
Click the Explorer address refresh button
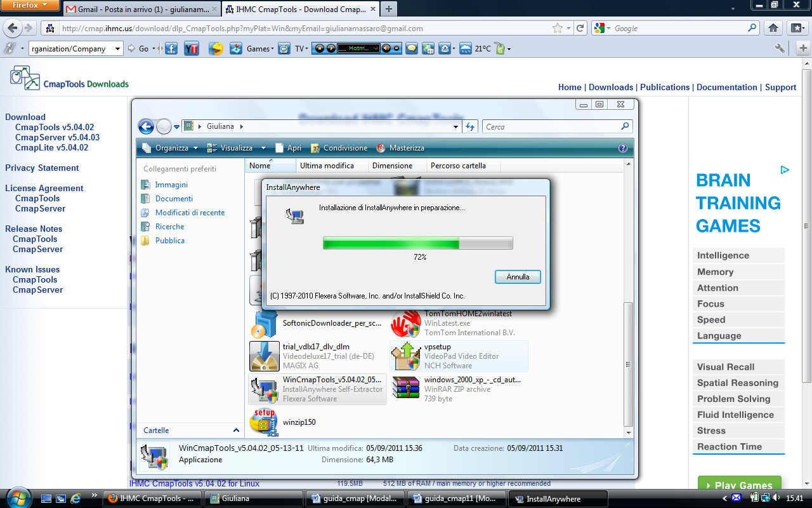470,126
